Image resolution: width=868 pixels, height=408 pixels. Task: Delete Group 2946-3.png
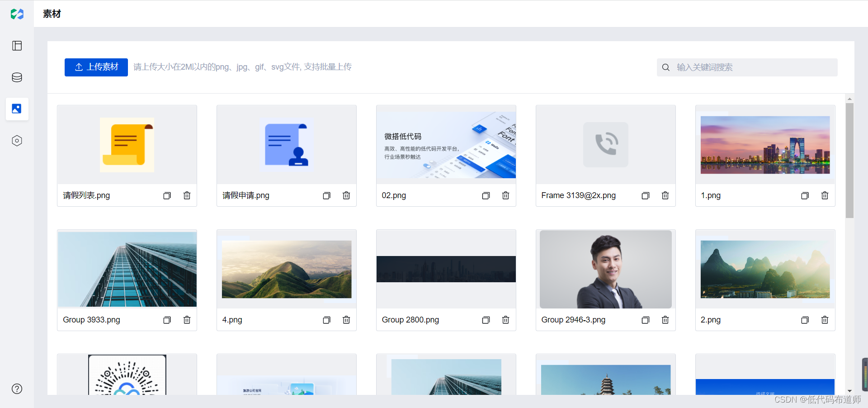[665, 320]
